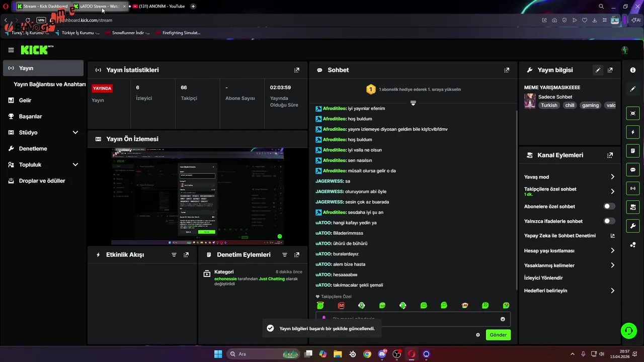This screenshot has height=362, width=644.
Task: Open the hamburger menu beside Kick logo
Action: (x=11, y=50)
